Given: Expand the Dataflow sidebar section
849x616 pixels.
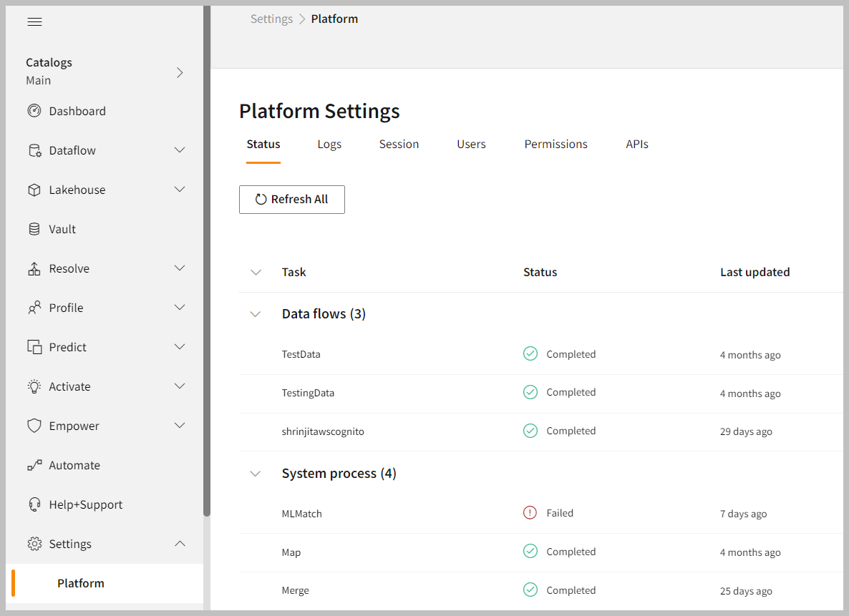Looking at the screenshot, I should [180, 150].
